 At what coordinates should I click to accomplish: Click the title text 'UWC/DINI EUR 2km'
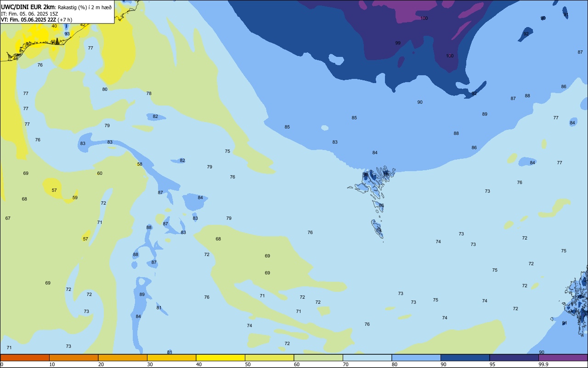(x=28, y=7)
